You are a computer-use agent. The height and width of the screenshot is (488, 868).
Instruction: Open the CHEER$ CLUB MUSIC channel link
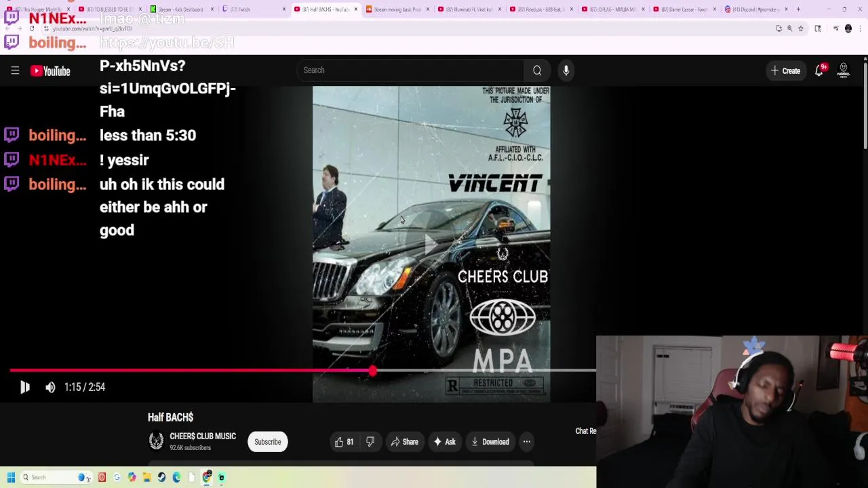click(203, 436)
